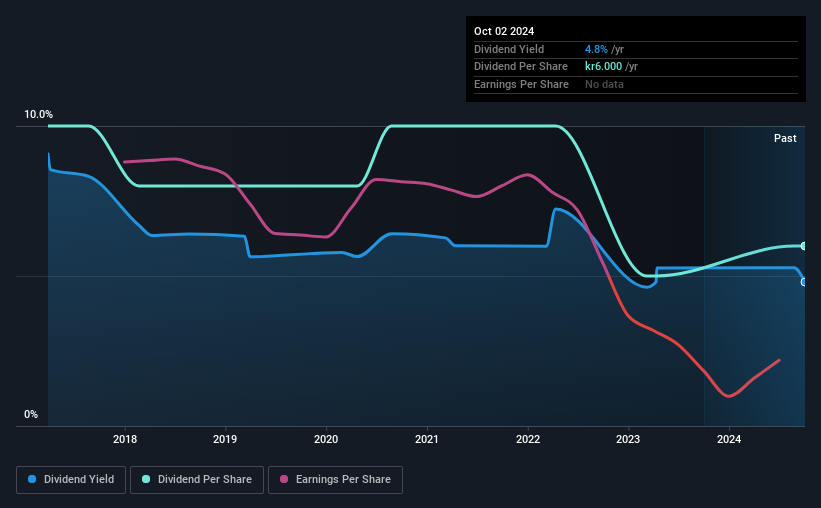Click the pink Earnings Per Share legend dot
Viewport: 821px width, 508px height.
point(284,479)
